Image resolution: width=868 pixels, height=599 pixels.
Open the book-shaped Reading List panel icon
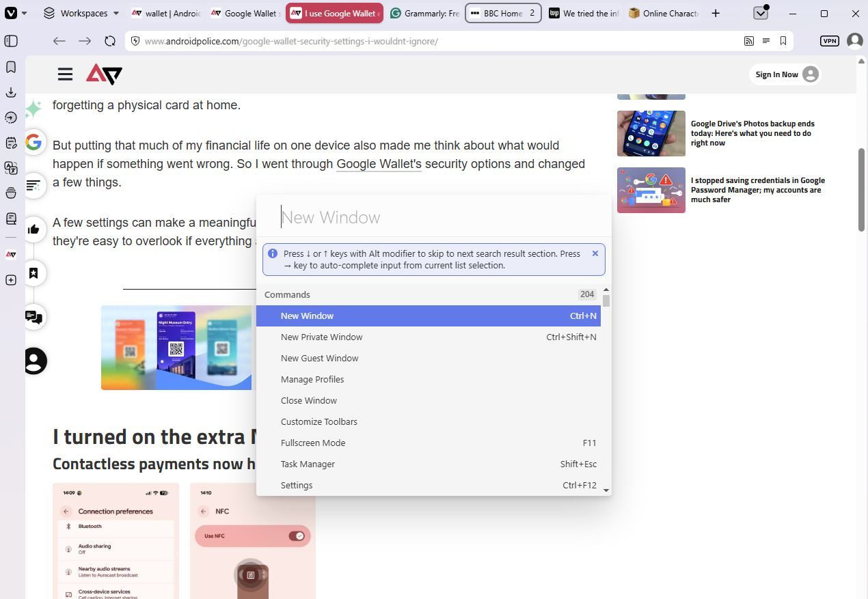point(11,219)
